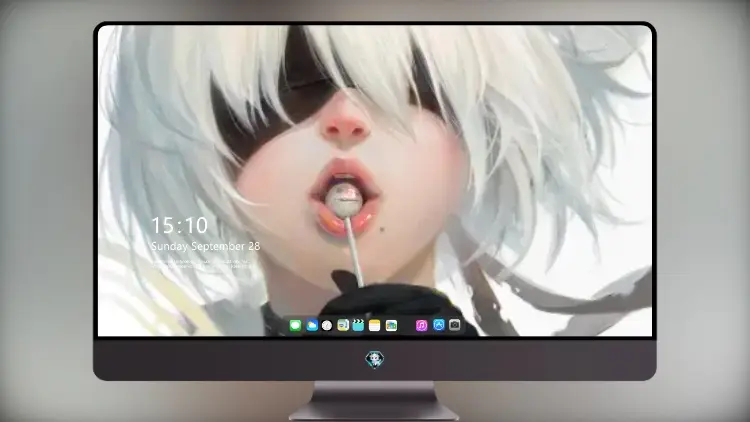The height and width of the screenshot is (422, 750).
Task: Launch the clapperboard video app in dock
Action: click(x=358, y=326)
